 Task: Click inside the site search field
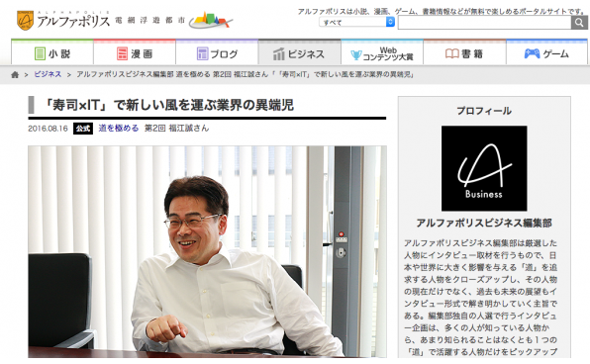pos(485,23)
